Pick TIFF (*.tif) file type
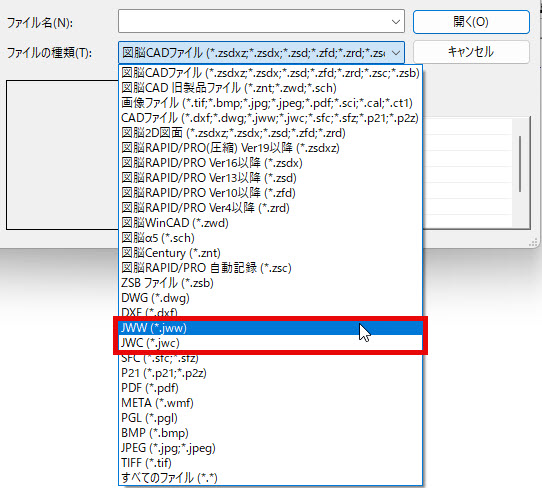Screen dimensions: 542x488 click(x=270, y=463)
